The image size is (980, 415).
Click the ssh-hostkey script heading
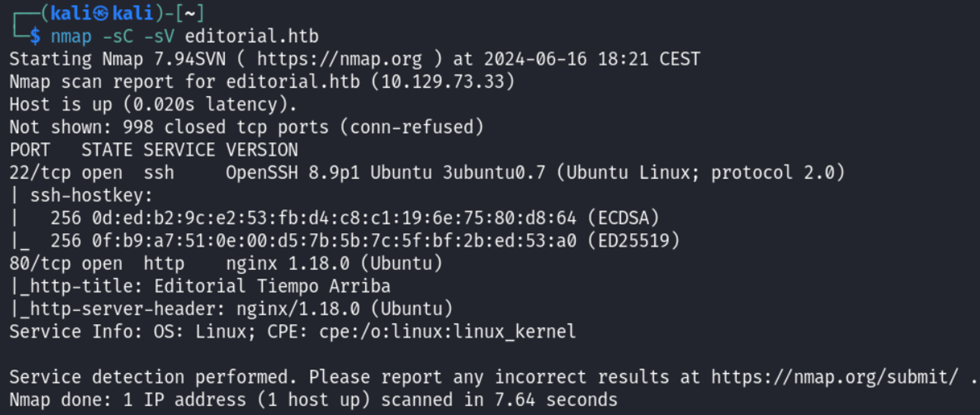91,195
